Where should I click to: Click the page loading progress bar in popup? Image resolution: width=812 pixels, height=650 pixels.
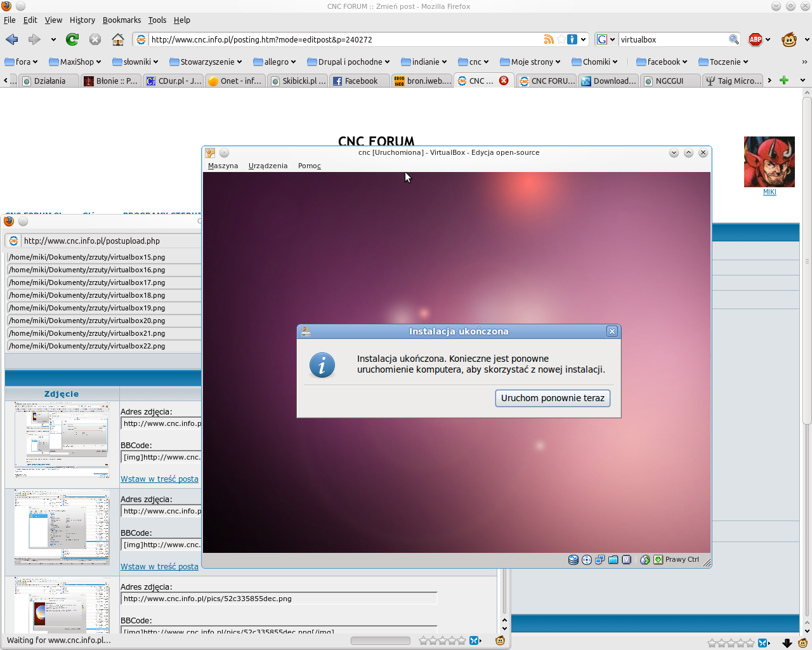(381, 640)
